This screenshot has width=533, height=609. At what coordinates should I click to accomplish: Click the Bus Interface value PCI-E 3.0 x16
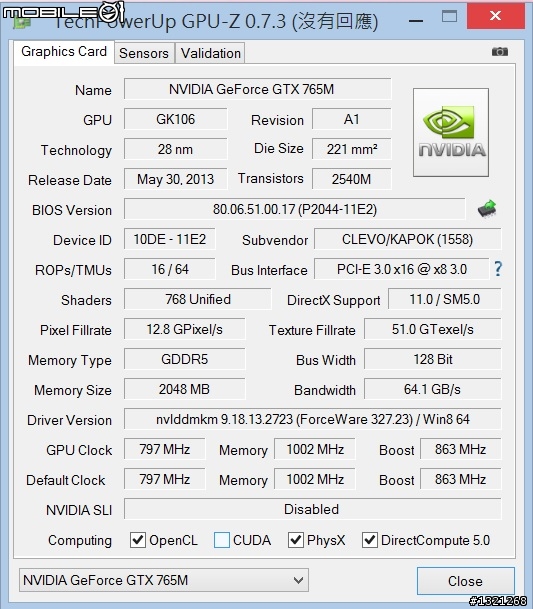point(402,269)
